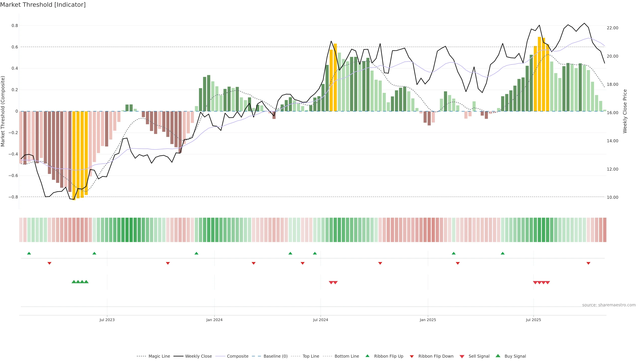Click the Ribbon Flip Up legend triangle icon
This screenshot has height=362, width=644.
tap(367, 356)
